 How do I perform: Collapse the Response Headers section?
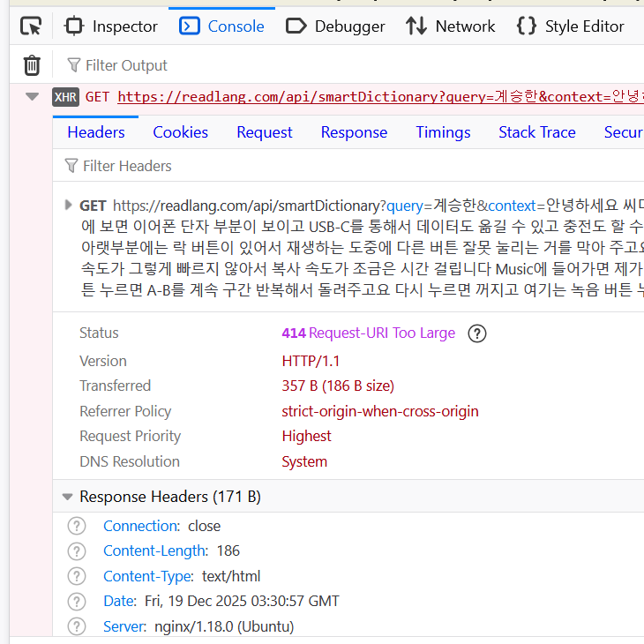click(x=67, y=497)
